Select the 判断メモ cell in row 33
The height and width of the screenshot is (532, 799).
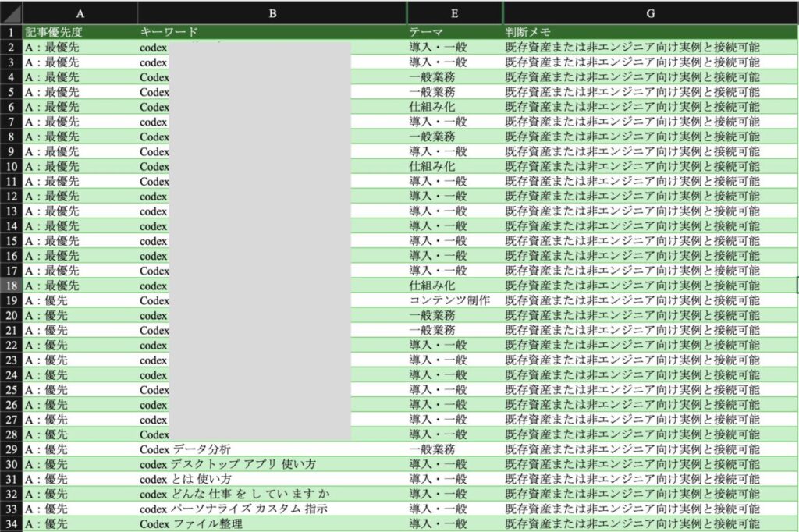651,509
